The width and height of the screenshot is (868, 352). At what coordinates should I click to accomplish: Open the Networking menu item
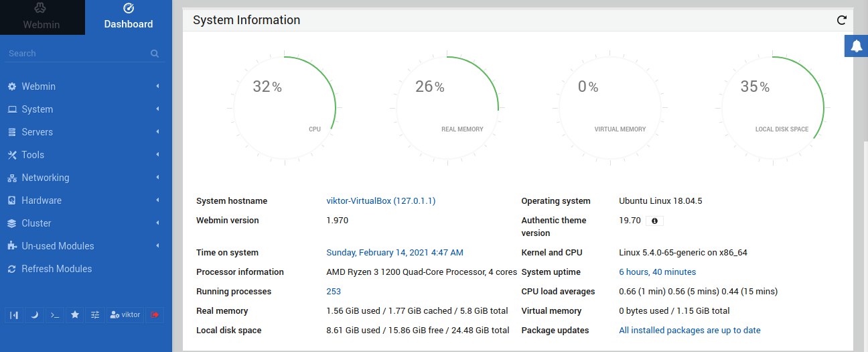click(86, 178)
